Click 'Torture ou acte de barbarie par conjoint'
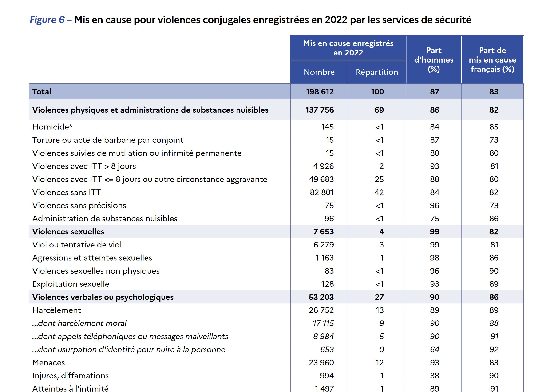The image size is (546, 392). tap(108, 140)
